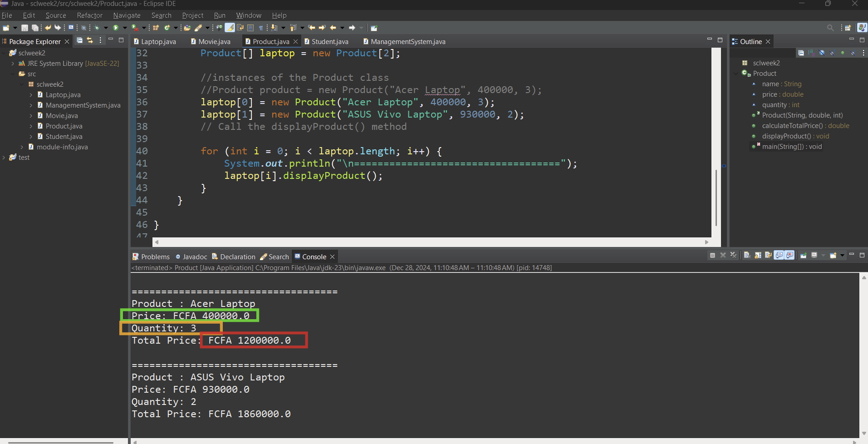
Task: Expand the Laptop.java tree node
Action: click(x=31, y=95)
